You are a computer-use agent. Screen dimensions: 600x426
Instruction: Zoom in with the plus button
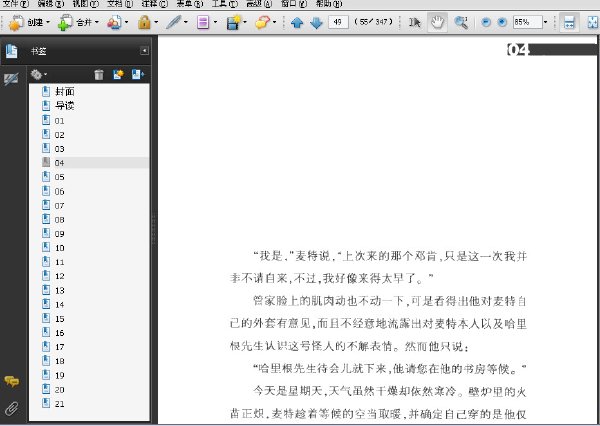[x=502, y=22]
